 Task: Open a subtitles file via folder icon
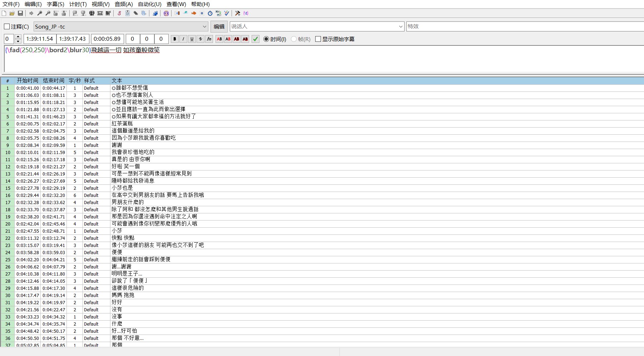tap(12, 13)
